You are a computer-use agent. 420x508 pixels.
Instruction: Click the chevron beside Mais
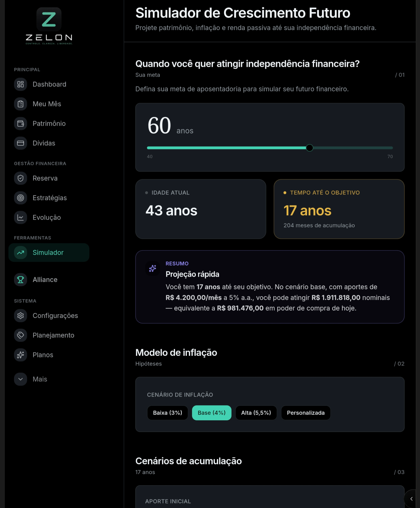pos(20,379)
